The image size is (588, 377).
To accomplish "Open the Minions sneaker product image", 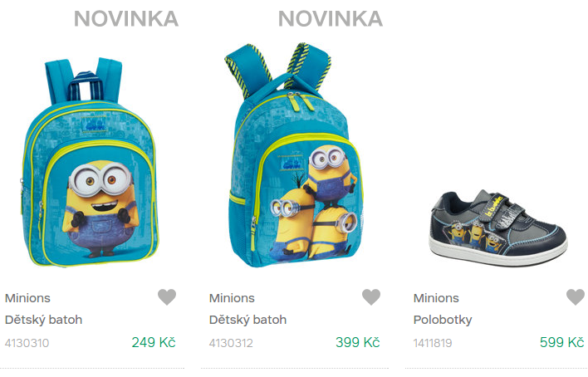I will point(498,228).
